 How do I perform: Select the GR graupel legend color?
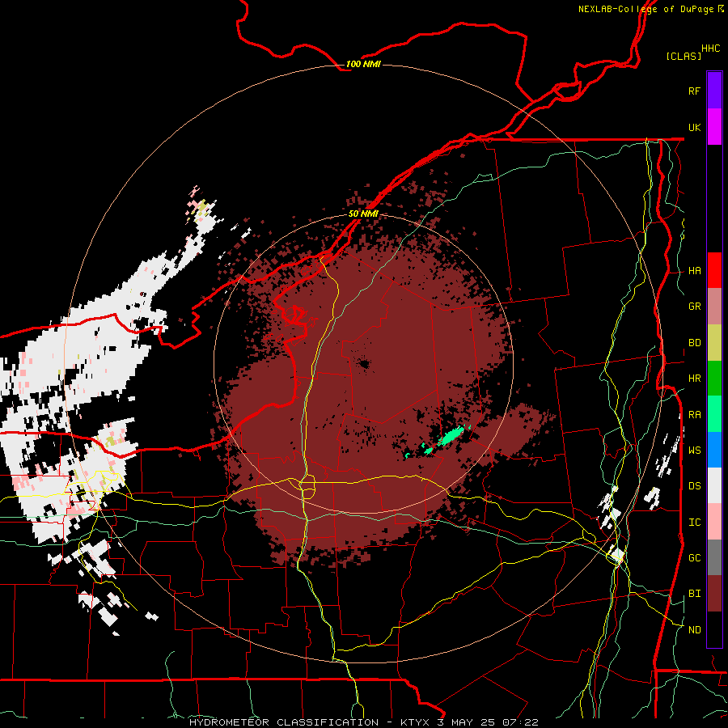point(714,307)
